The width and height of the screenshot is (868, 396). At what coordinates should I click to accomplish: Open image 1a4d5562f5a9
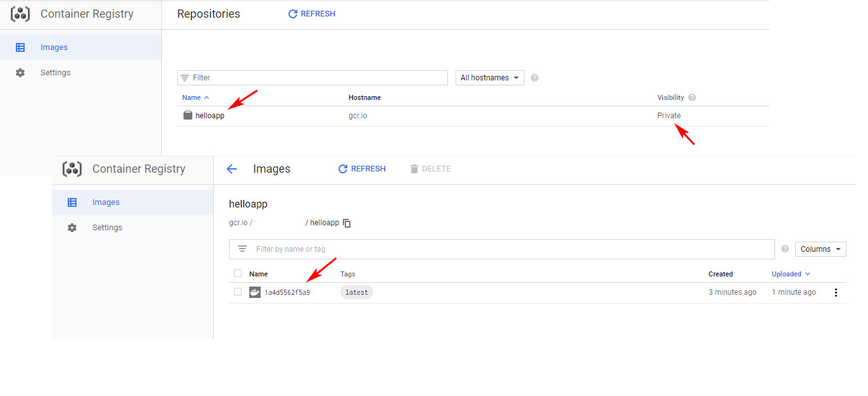click(x=287, y=293)
